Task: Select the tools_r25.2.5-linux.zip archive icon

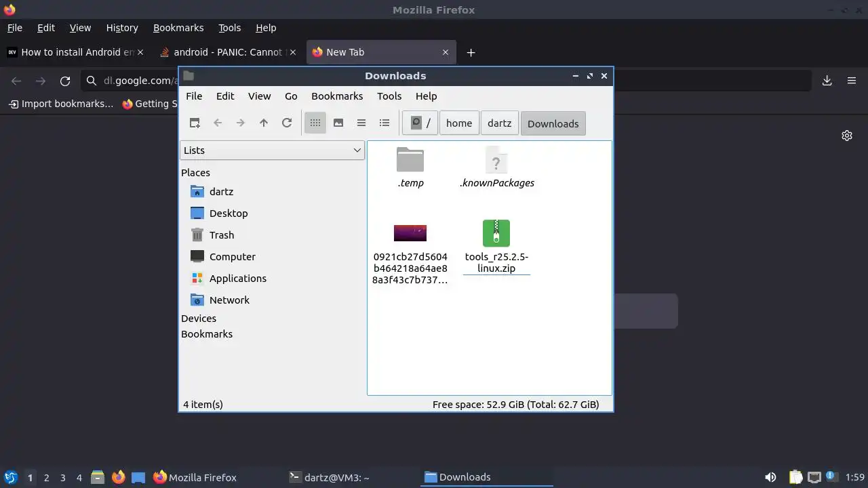Action: pos(496,233)
